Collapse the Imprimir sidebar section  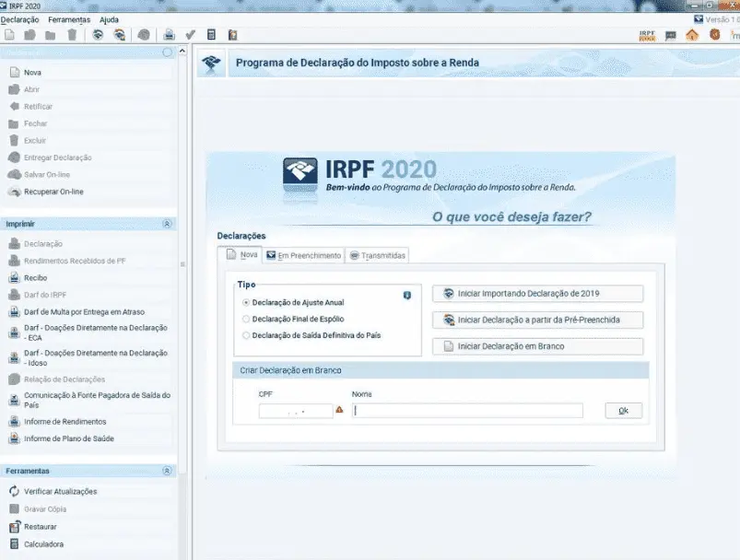click(x=167, y=224)
